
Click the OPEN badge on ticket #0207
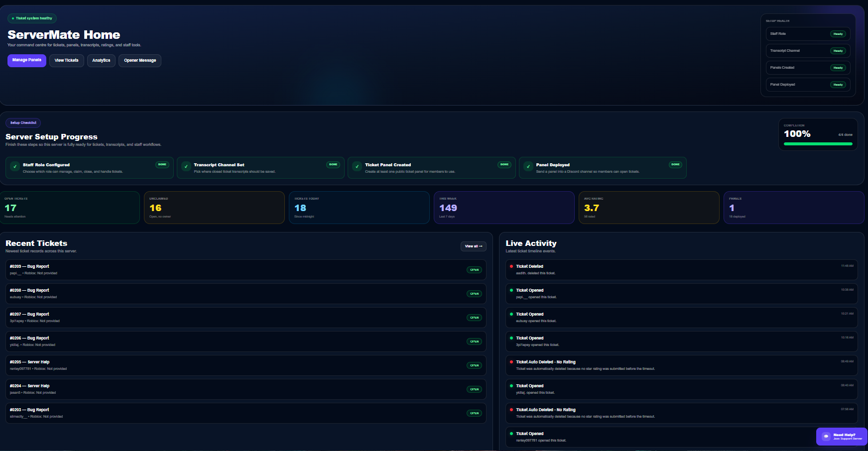(474, 318)
